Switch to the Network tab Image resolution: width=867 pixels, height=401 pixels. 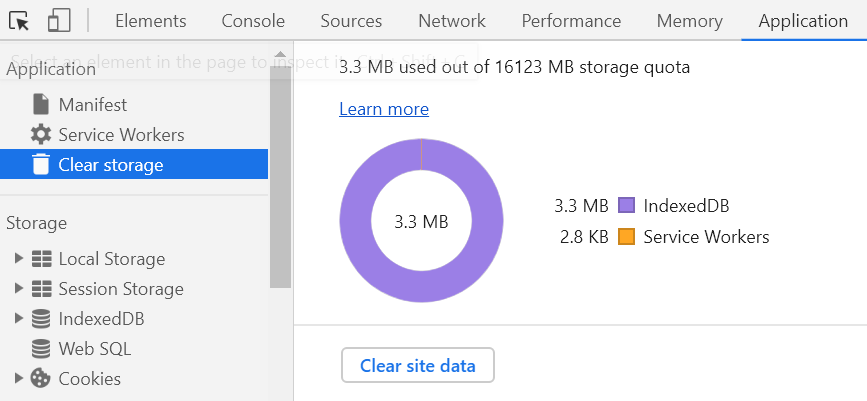(x=452, y=21)
